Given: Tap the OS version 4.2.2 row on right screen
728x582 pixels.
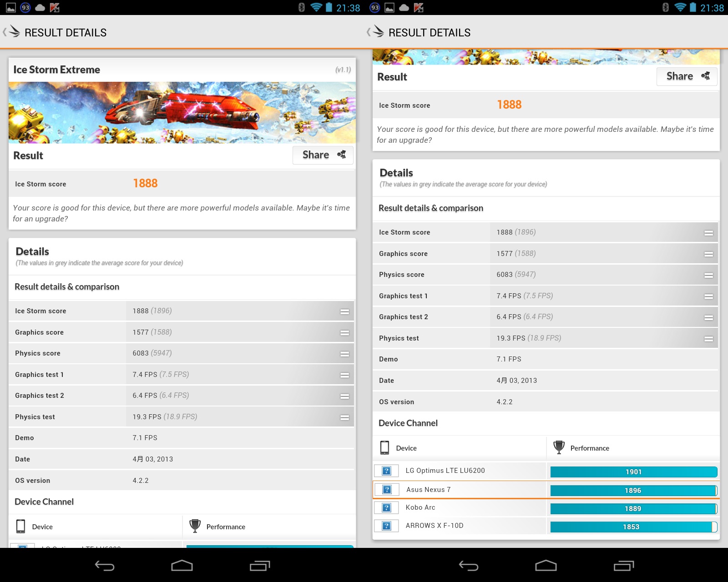Looking at the screenshot, I should tap(546, 402).
